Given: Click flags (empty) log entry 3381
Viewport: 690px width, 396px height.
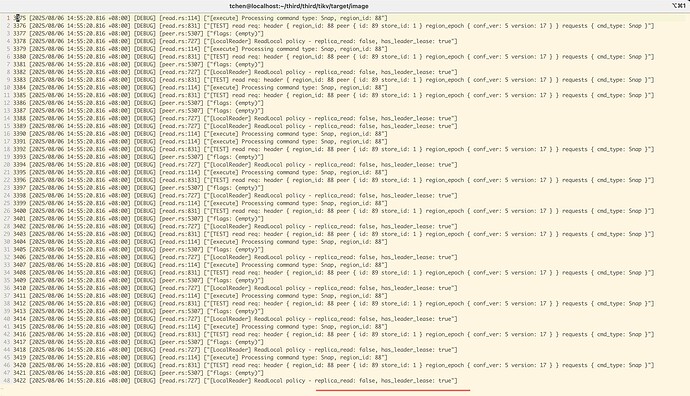Looking at the screenshot, I should pos(139,64).
